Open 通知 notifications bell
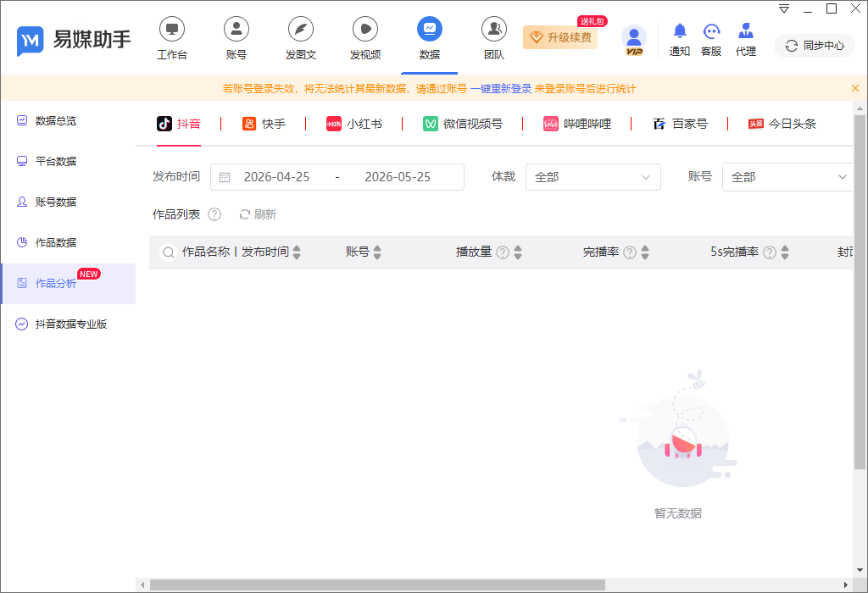This screenshot has width=868, height=593. pyautogui.click(x=680, y=31)
